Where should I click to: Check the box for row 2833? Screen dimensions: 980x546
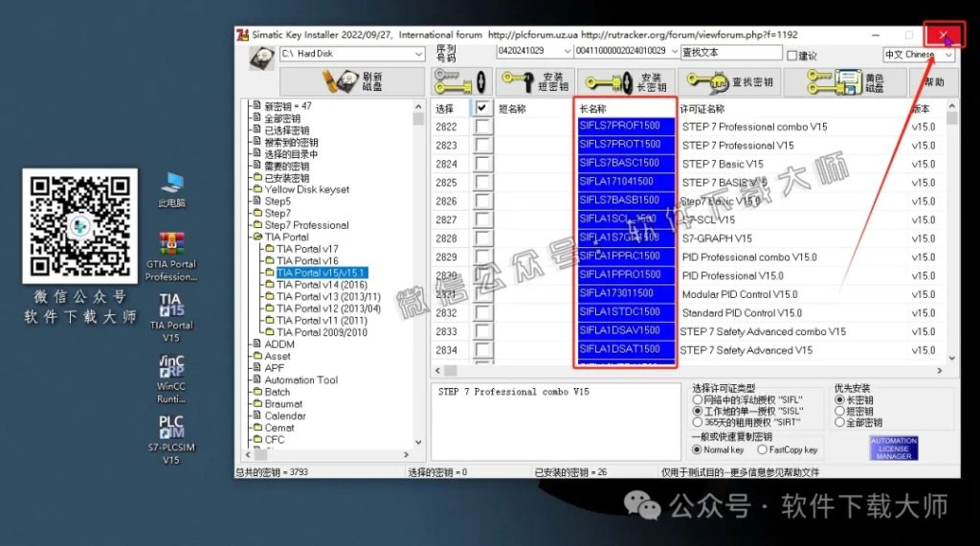482,331
